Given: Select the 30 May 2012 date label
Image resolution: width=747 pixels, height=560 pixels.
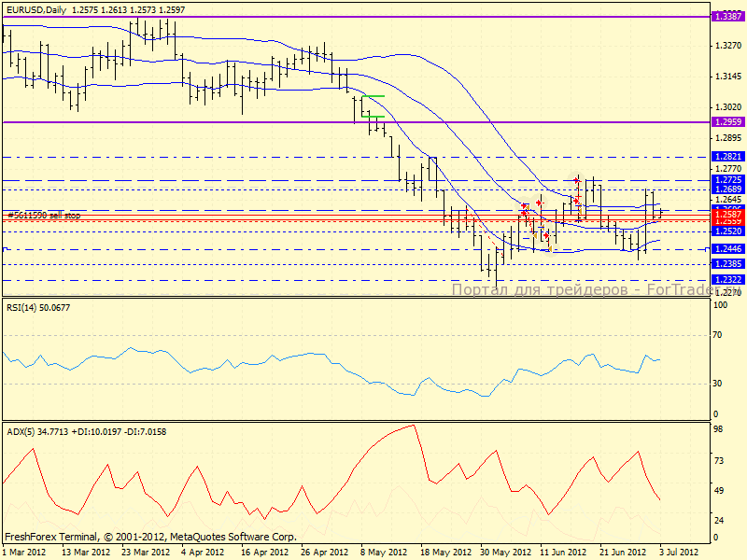Looking at the screenshot, I should click(x=504, y=553).
